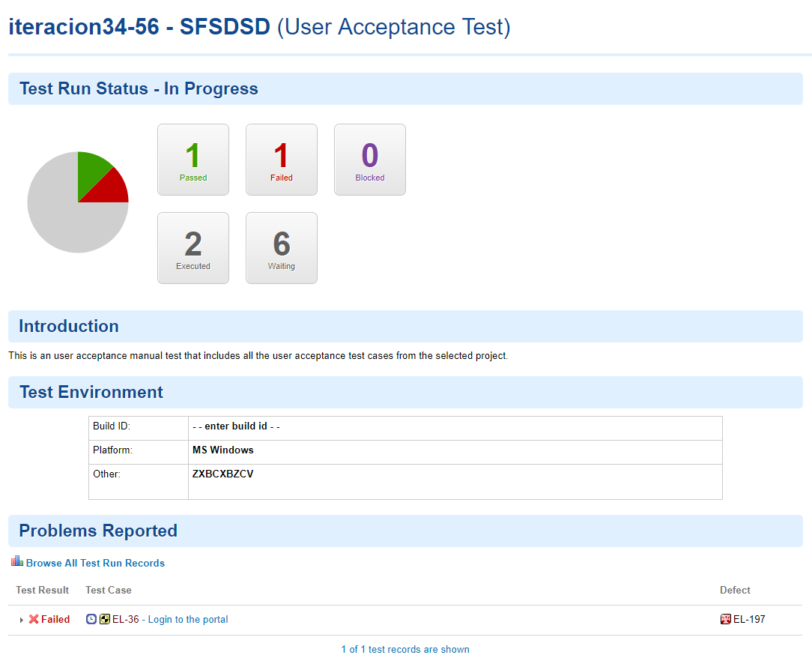Click the 'Test Run Status - In Progress' heading
This screenshot has width=812, height=658.
(139, 88)
